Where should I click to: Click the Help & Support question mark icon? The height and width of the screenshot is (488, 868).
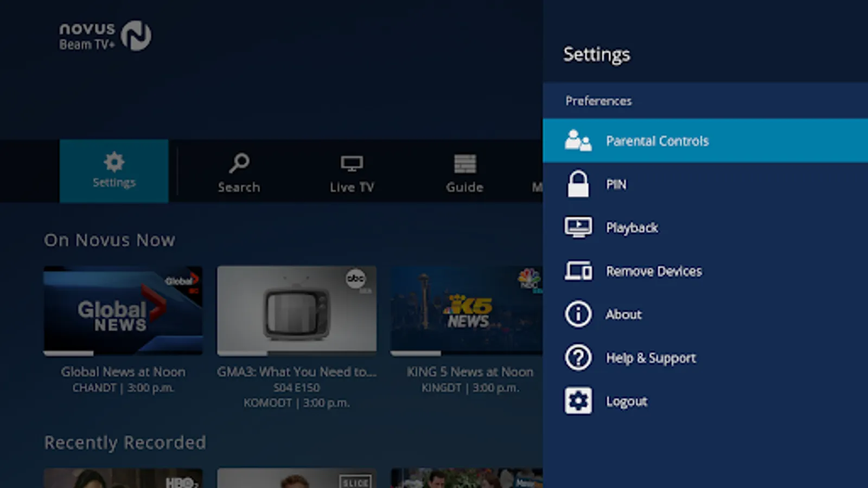(x=578, y=357)
